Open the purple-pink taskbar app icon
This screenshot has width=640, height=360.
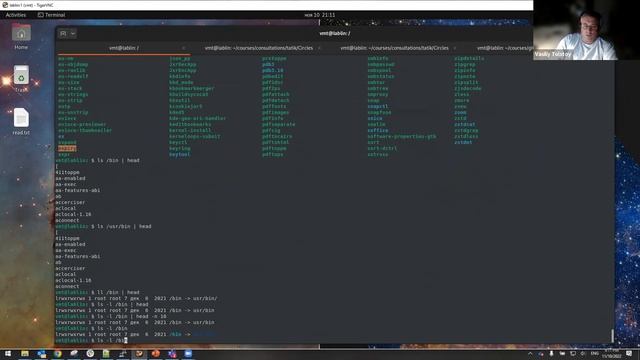tap(172, 353)
